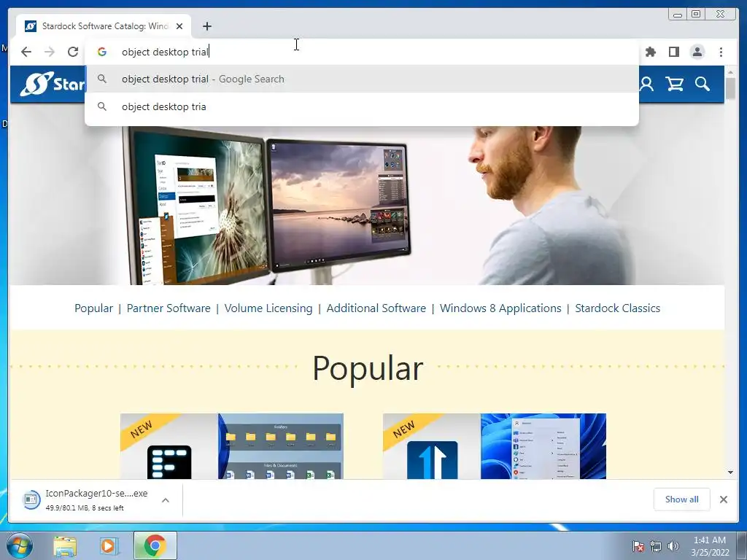Open the NEW product thumbnail with blue arrow
This screenshot has width=747, height=560.
click(x=495, y=446)
